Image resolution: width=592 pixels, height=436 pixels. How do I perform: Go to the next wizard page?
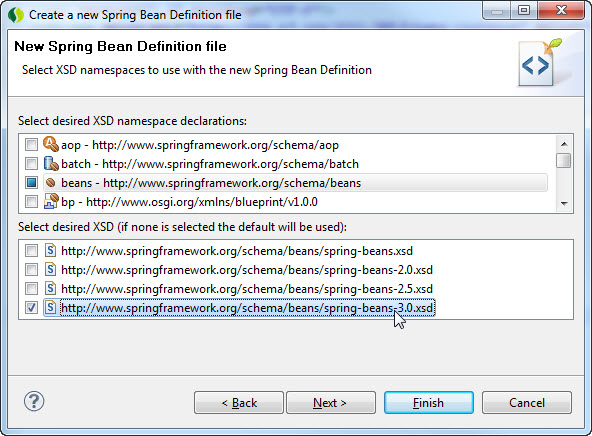click(x=331, y=403)
